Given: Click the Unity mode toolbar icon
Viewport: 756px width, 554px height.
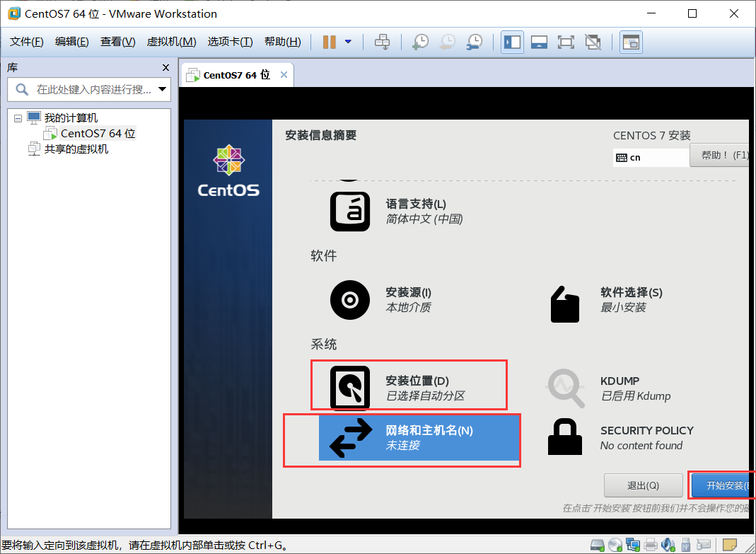Looking at the screenshot, I should 593,42.
